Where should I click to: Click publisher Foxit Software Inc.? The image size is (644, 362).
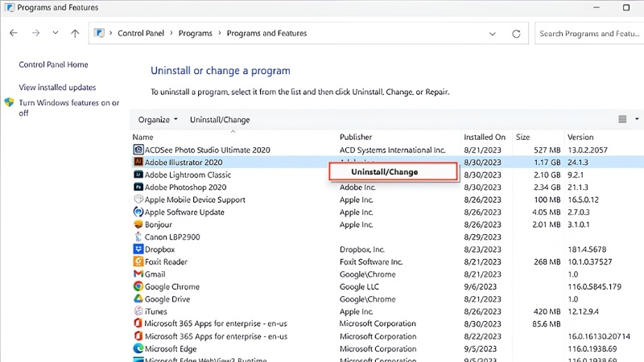pos(371,261)
